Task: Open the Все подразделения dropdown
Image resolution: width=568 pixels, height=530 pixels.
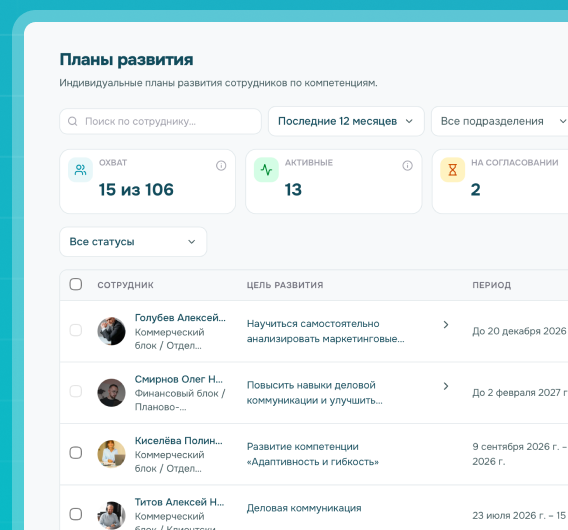Action: (500, 121)
